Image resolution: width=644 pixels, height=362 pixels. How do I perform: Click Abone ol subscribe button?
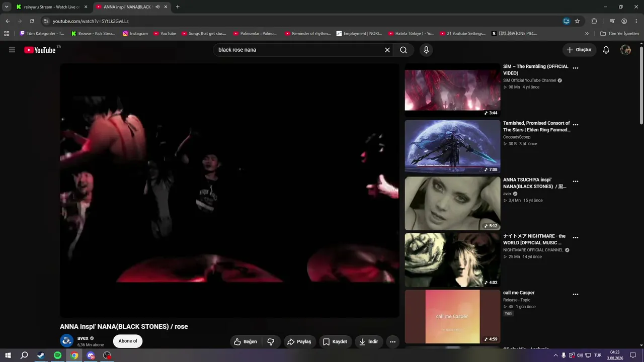pos(128,341)
